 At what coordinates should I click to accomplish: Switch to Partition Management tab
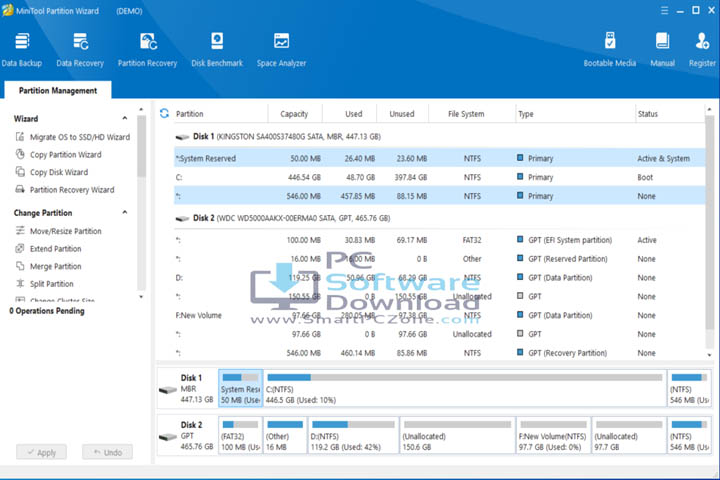point(58,90)
